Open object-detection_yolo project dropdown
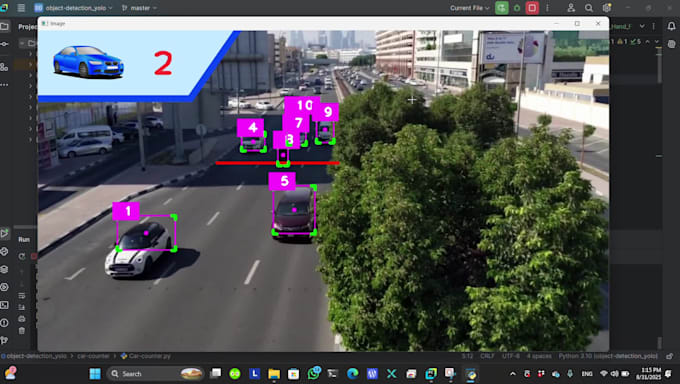The image size is (680, 384). (x=73, y=8)
